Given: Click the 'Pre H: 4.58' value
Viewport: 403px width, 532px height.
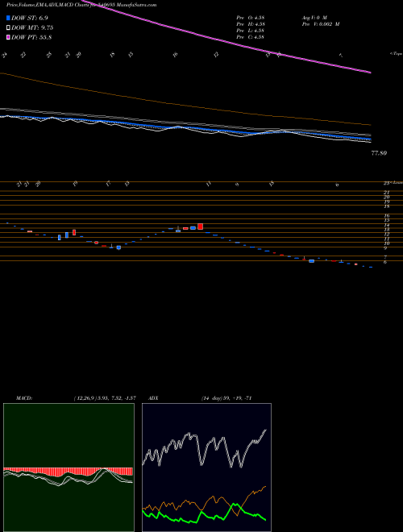Looking at the screenshot, I should 251,24.
